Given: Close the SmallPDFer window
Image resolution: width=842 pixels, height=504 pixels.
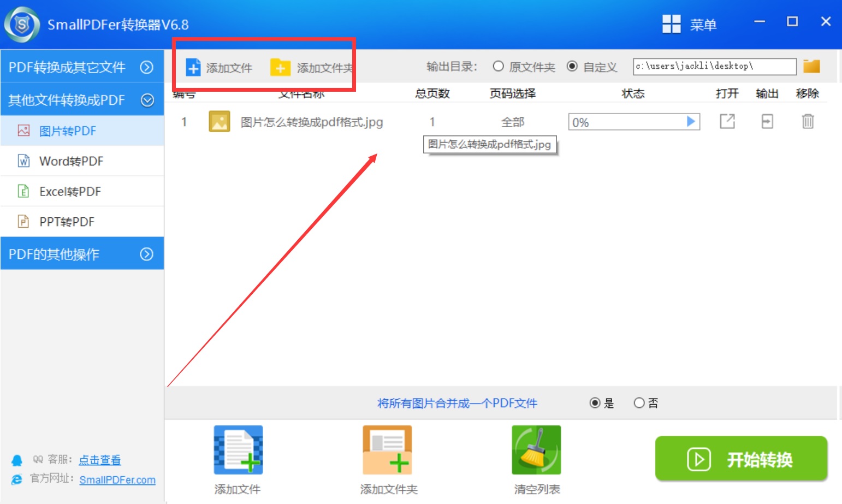Looking at the screenshot, I should (826, 22).
